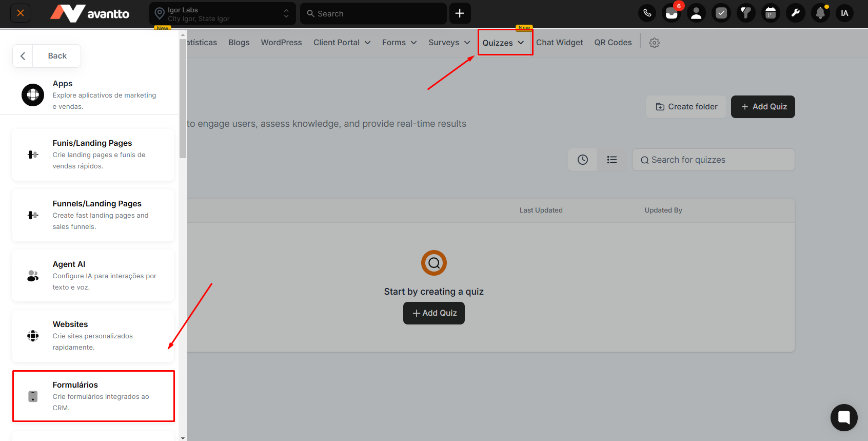Viewport: 868px width, 441px height.
Task: Open the Funnels/Landing Pages app card
Action: [x=93, y=215]
